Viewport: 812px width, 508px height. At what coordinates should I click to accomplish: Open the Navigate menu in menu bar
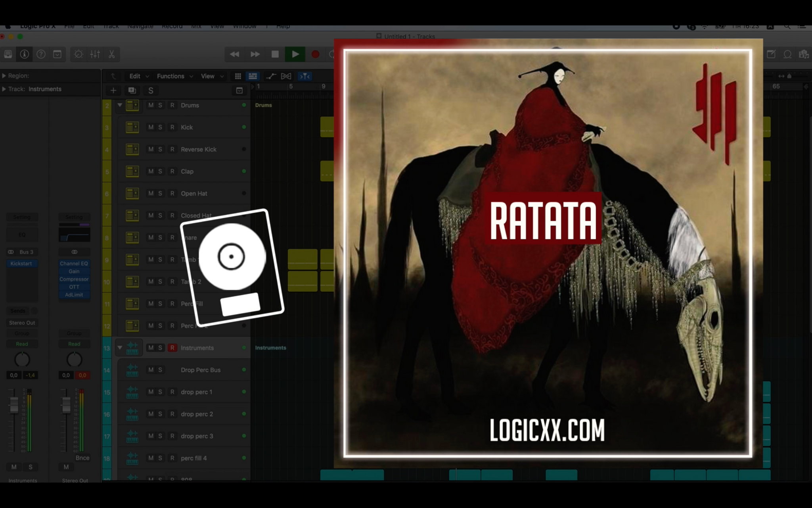click(x=140, y=26)
